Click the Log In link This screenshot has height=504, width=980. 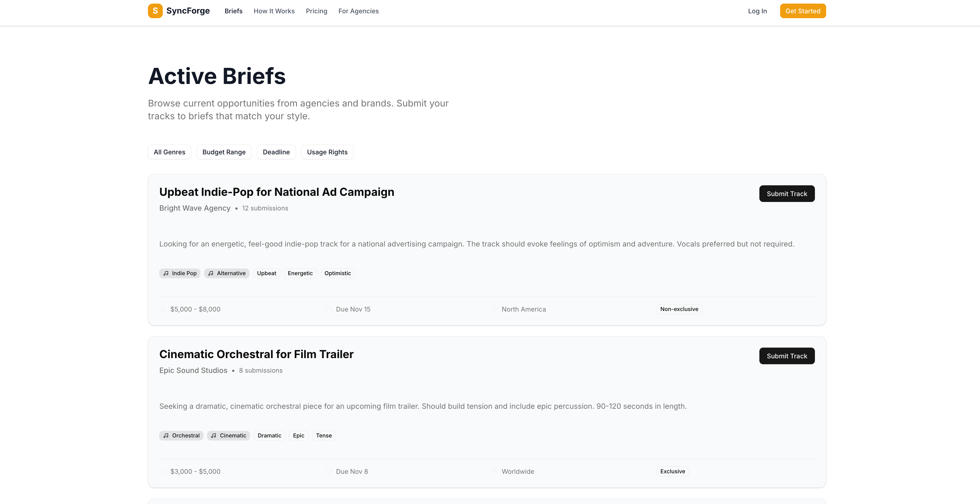tap(757, 11)
